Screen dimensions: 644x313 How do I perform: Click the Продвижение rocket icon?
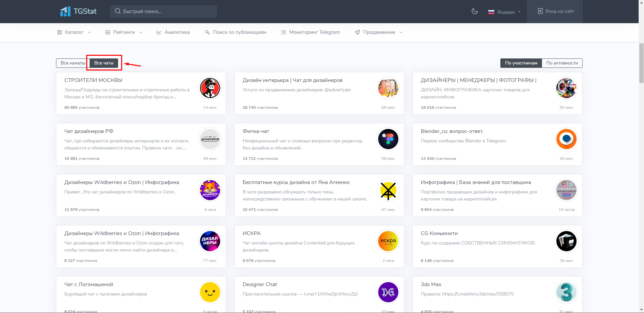coord(357,32)
